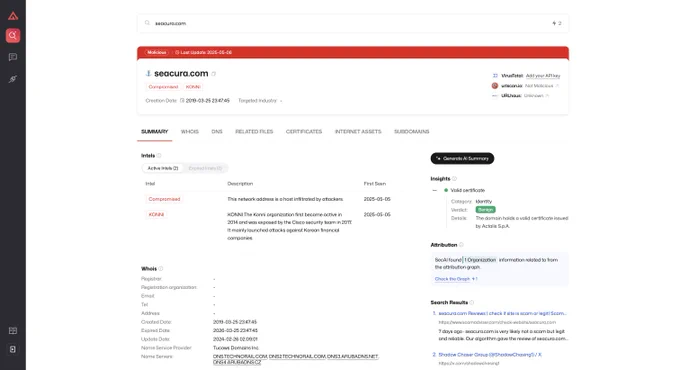Open first search result seacura.com Reviews
This screenshot has height=370, width=680.
502,313
